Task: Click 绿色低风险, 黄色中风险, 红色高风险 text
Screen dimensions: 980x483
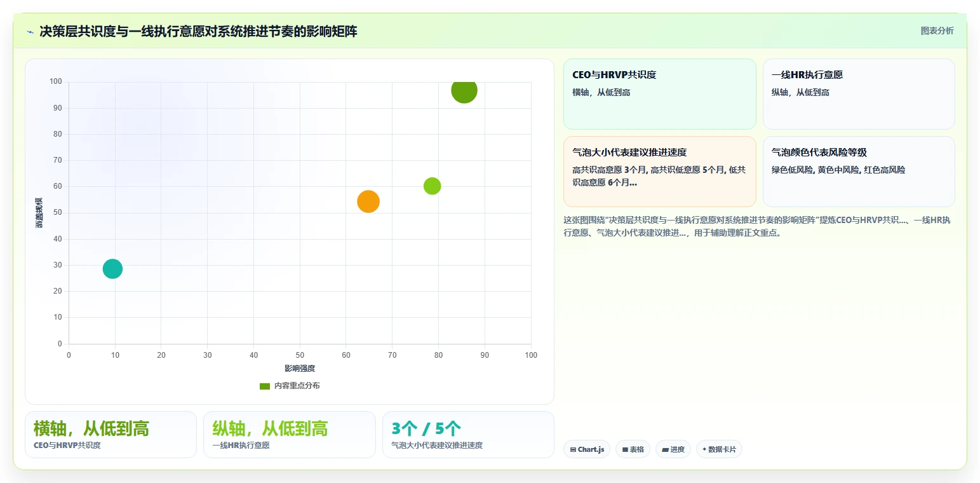Action: (x=838, y=170)
